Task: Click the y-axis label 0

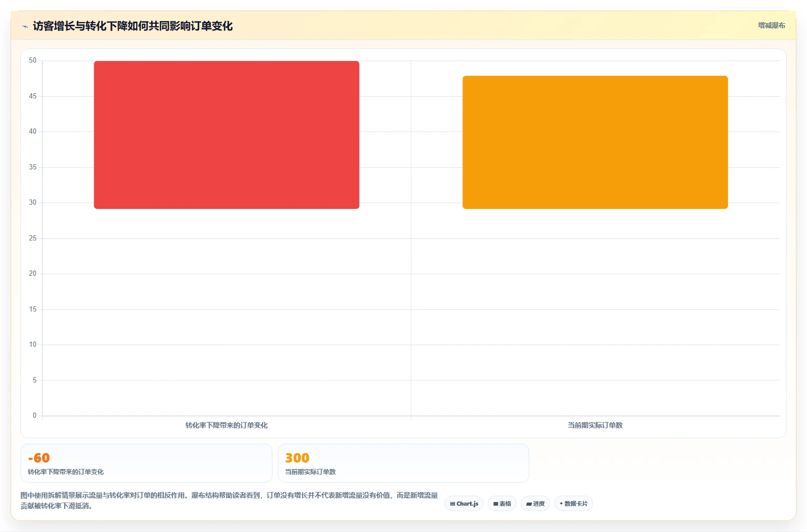Action: pyautogui.click(x=35, y=416)
